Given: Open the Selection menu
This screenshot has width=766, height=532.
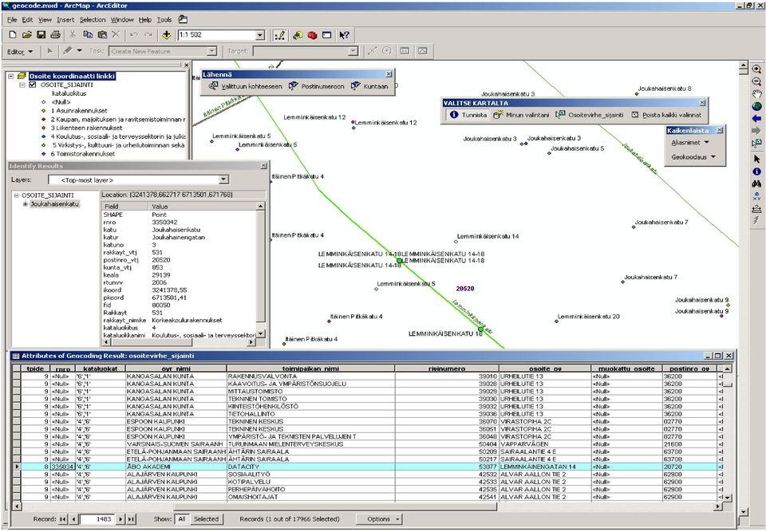Looking at the screenshot, I should (x=93, y=19).
